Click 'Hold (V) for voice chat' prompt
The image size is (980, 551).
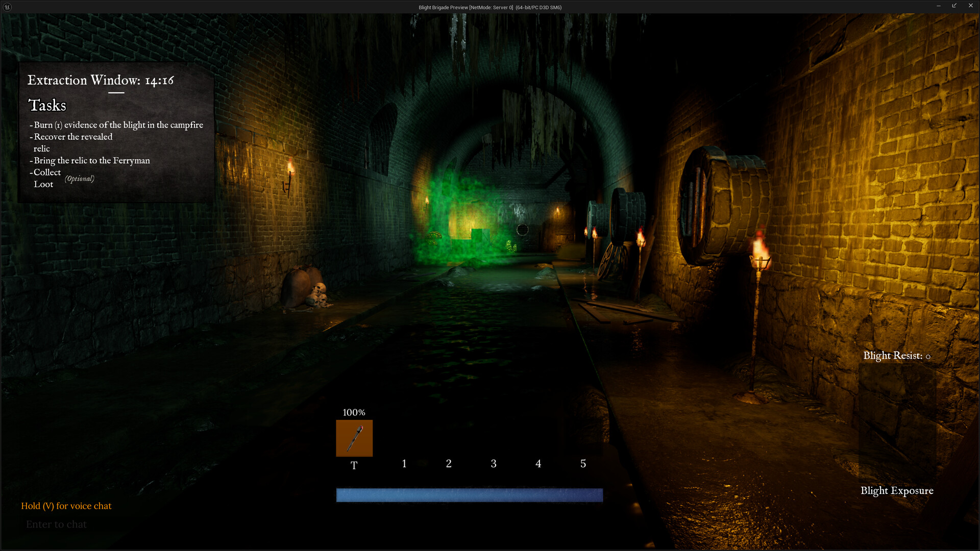coord(66,506)
